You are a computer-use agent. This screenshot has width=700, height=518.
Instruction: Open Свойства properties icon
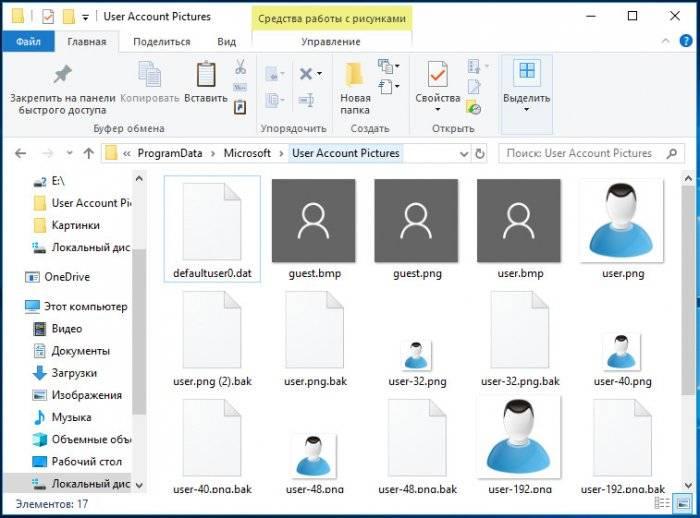[x=438, y=74]
